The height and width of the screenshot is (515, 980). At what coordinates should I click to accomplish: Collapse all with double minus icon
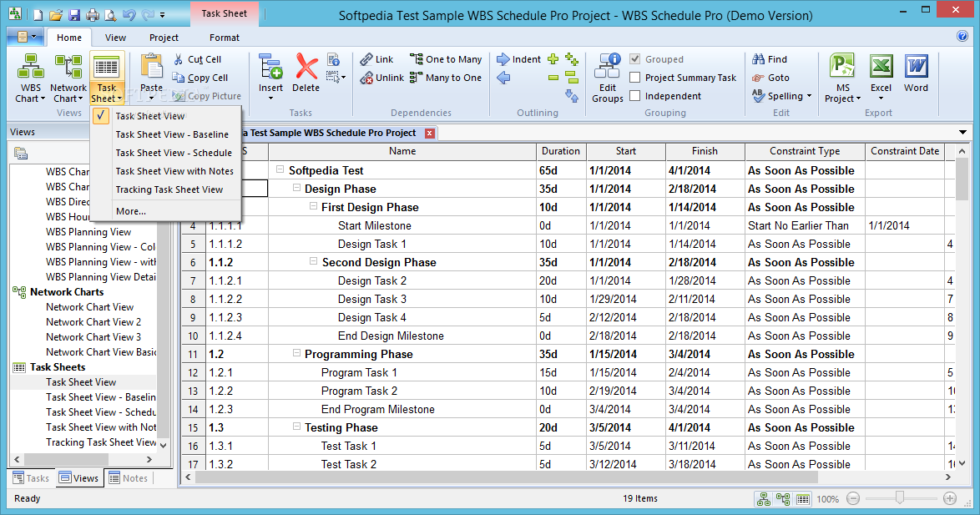click(572, 78)
